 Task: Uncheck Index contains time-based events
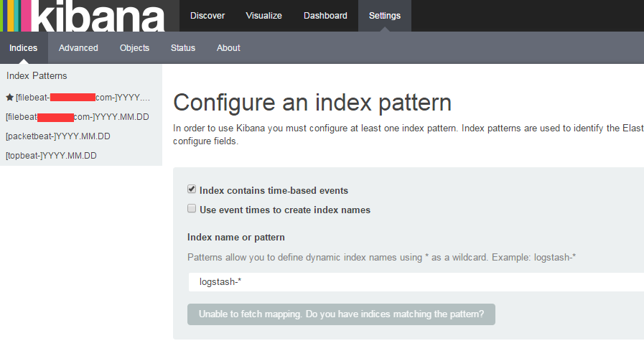pos(192,189)
